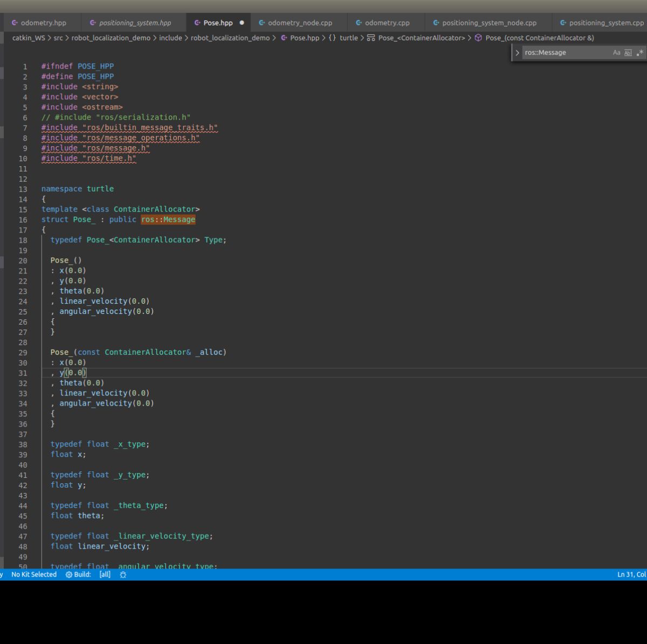Image resolution: width=647 pixels, height=644 pixels.
Task: Click the Ln 31, Col position indicator
Action: click(631, 574)
